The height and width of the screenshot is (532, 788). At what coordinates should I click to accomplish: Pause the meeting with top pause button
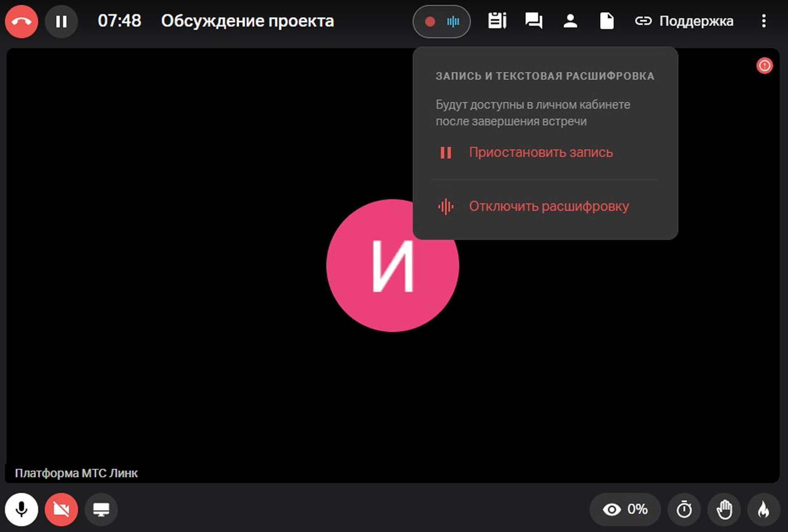click(61, 21)
